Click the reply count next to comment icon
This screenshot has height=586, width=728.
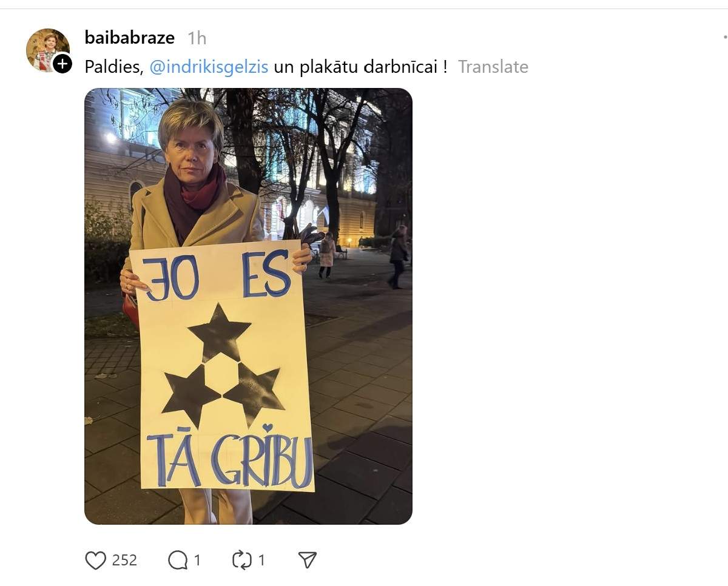197,561
